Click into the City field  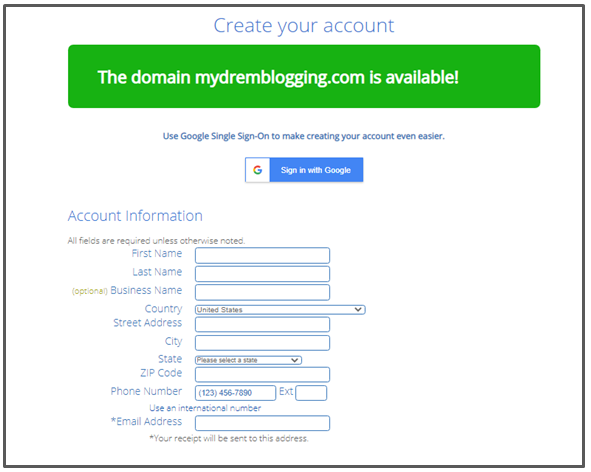(x=262, y=343)
